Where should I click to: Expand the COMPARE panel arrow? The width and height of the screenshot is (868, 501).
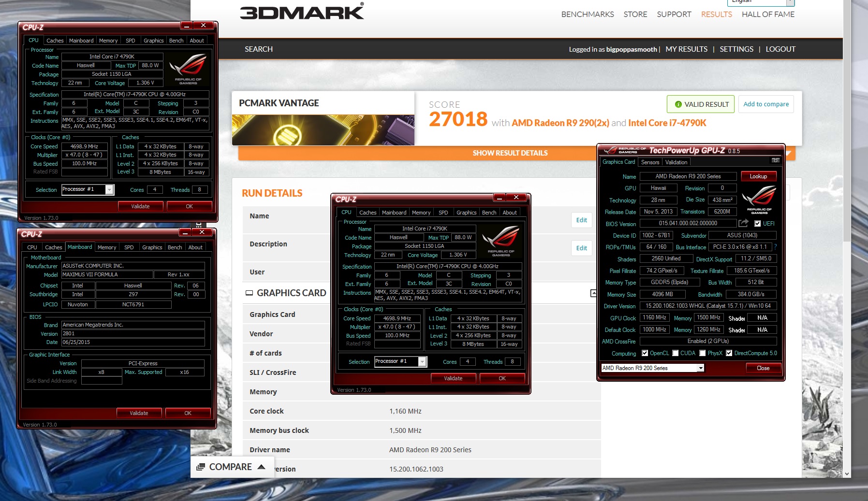(262, 467)
